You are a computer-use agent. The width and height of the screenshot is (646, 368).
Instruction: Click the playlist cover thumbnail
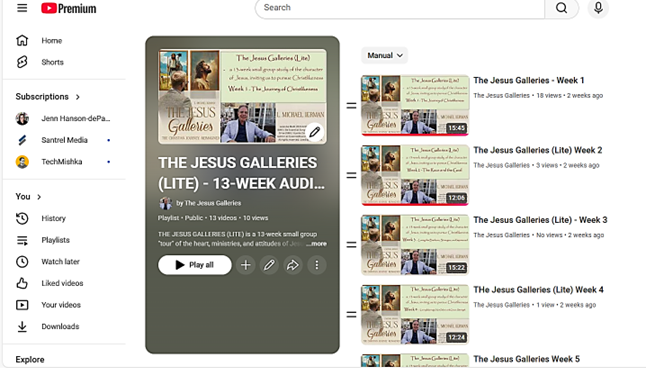click(242, 96)
